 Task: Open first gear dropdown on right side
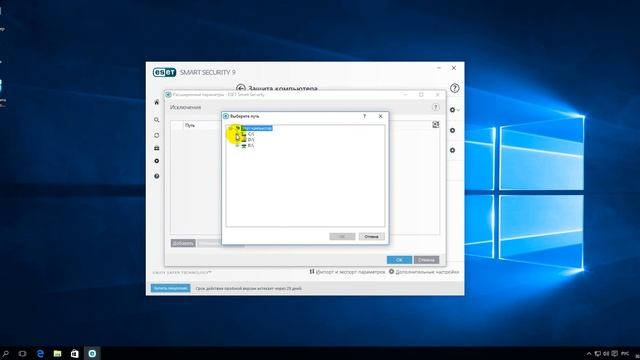tap(454, 110)
